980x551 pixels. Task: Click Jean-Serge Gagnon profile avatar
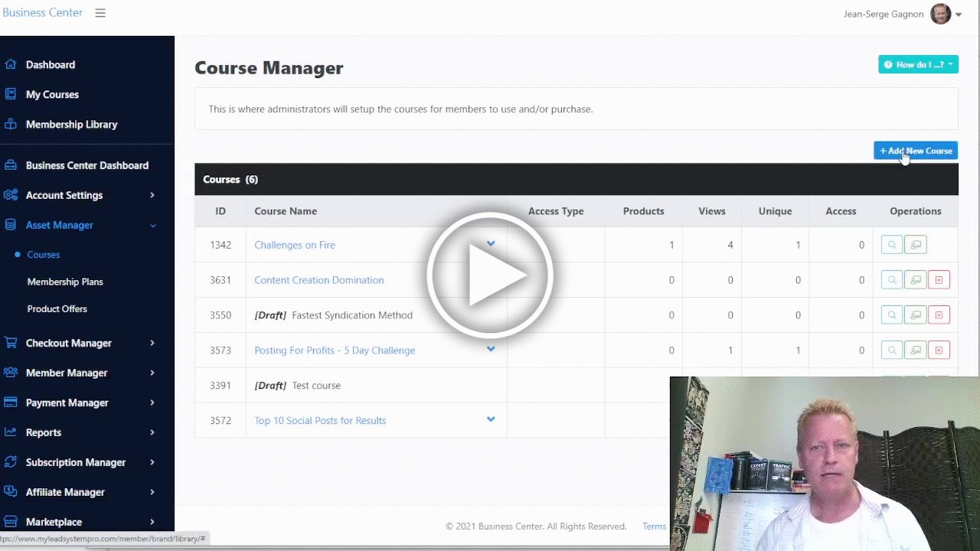pos(940,14)
